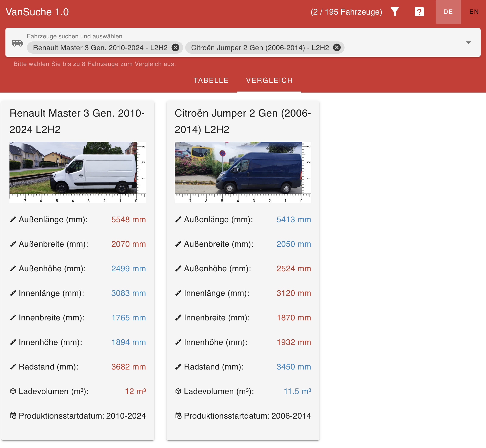Select the value 3450 mm
The width and height of the screenshot is (486, 448).
[x=294, y=367]
